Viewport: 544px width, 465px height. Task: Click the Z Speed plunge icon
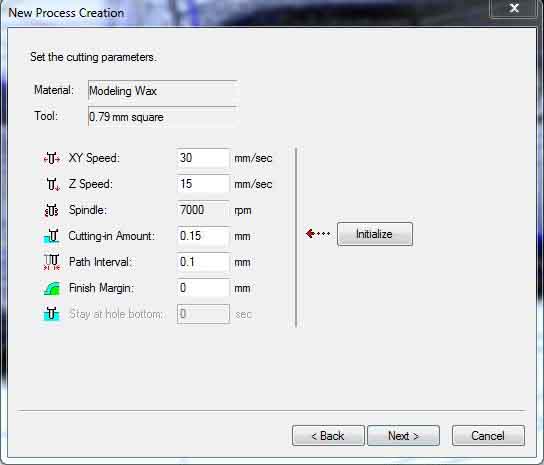pos(53,184)
